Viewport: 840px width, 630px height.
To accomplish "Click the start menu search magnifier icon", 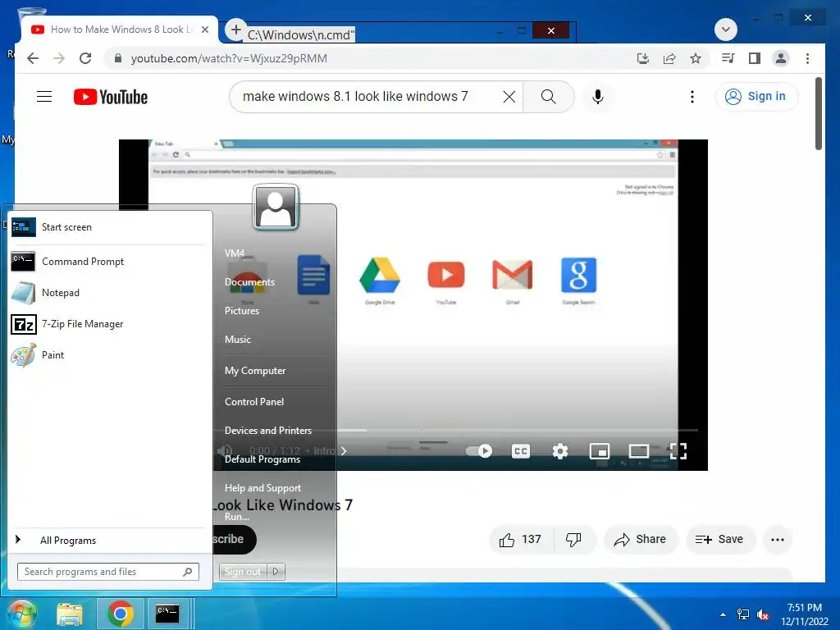I will (188, 572).
